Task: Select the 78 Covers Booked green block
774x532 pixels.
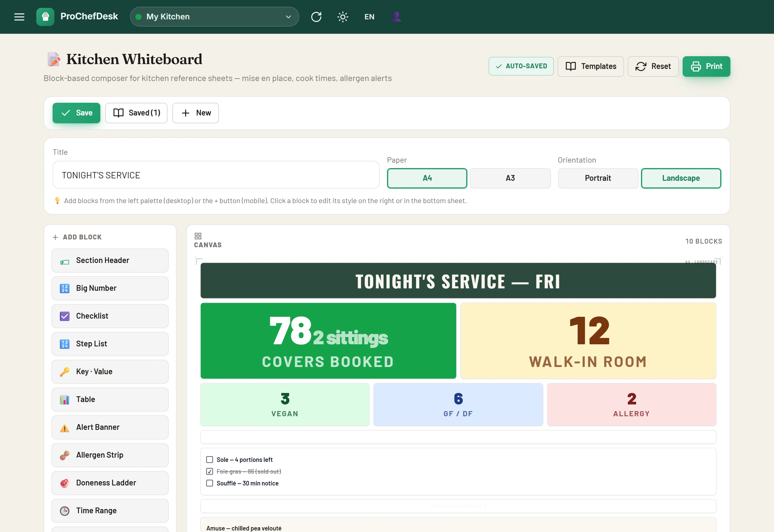Action: [328, 341]
